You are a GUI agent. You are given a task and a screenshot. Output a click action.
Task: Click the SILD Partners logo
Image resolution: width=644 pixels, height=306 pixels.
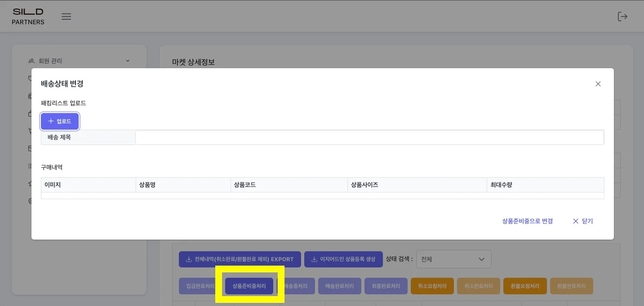(28, 17)
